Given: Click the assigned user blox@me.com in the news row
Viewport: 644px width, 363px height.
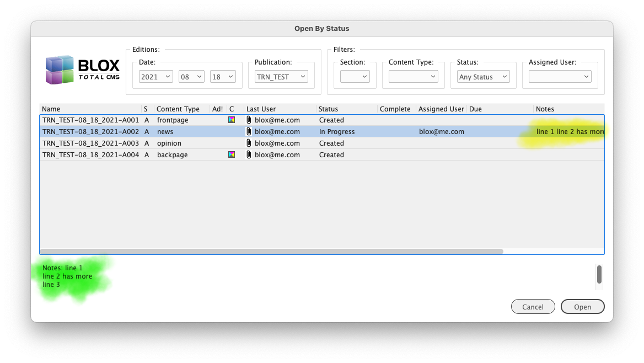Looking at the screenshot, I should click(442, 131).
